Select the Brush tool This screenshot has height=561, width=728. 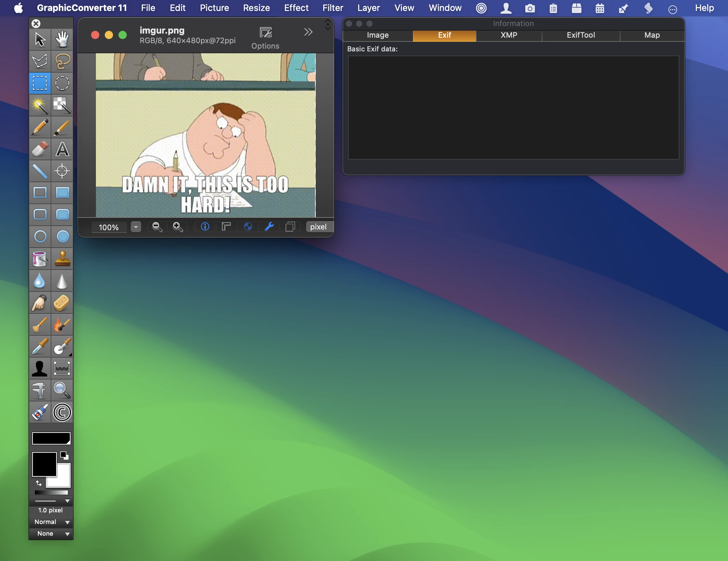(62, 127)
